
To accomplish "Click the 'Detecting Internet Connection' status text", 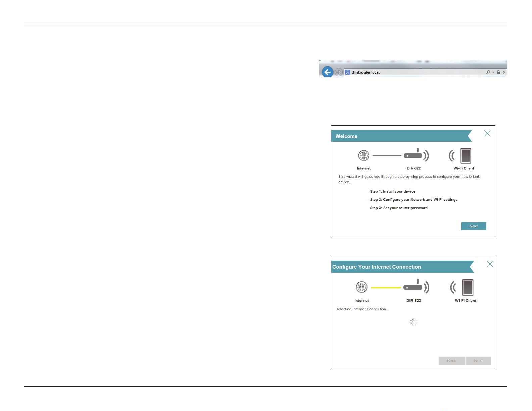I will click(x=362, y=309).
